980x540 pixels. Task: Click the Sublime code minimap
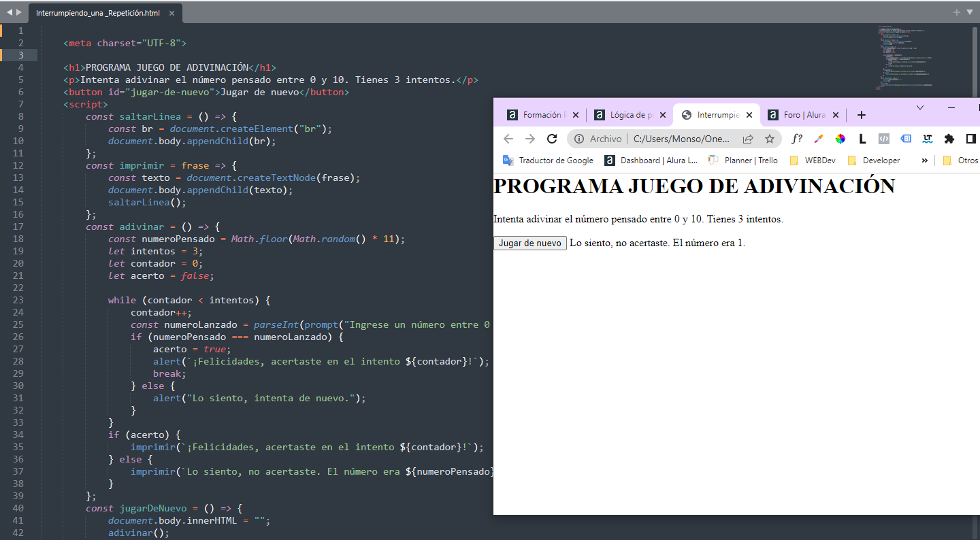pos(905,57)
